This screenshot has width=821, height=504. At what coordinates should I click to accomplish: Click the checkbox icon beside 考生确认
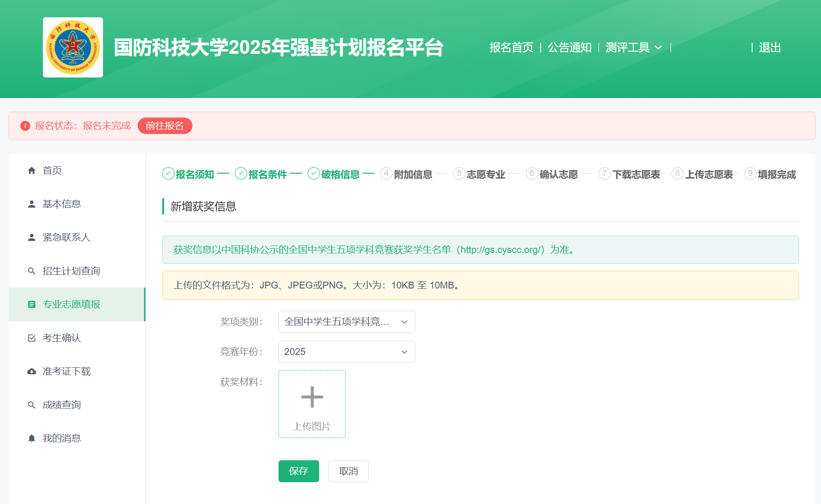click(x=31, y=338)
